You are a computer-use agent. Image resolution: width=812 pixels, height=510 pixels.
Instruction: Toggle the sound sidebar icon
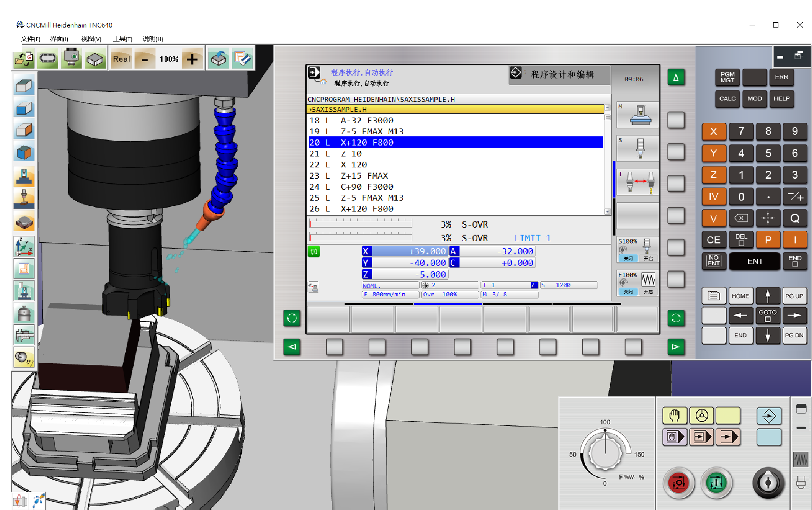(24, 358)
